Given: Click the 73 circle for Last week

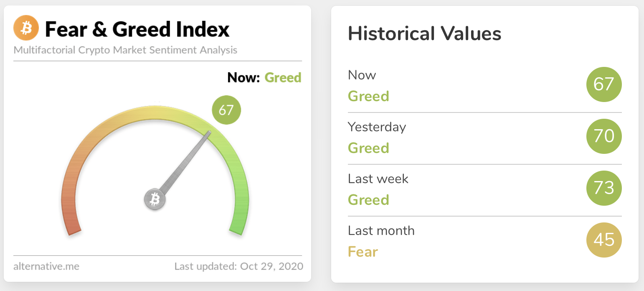Looking at the screenshot, I should coord(604,188).
